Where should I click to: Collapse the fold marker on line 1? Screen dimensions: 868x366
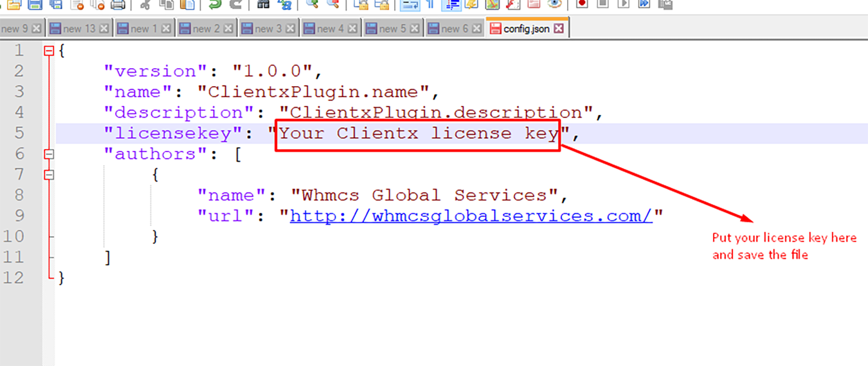click(49, 51)
